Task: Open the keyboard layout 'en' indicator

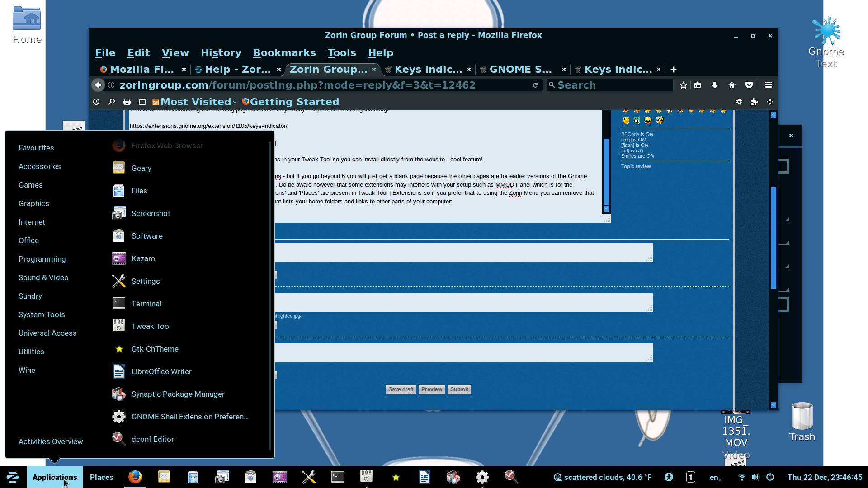Action: [715, 477]
